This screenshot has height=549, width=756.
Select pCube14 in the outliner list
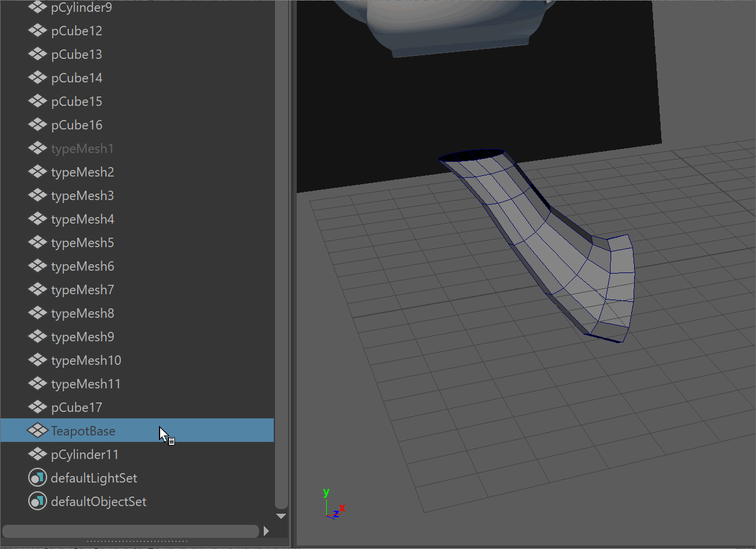[77, 78]
